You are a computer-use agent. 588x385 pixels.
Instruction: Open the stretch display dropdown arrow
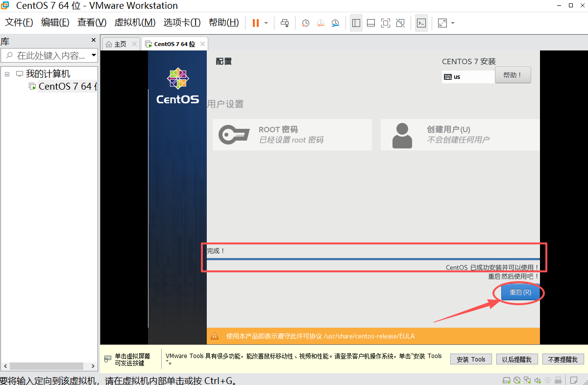pyautogui.click(x=453, y=23)
